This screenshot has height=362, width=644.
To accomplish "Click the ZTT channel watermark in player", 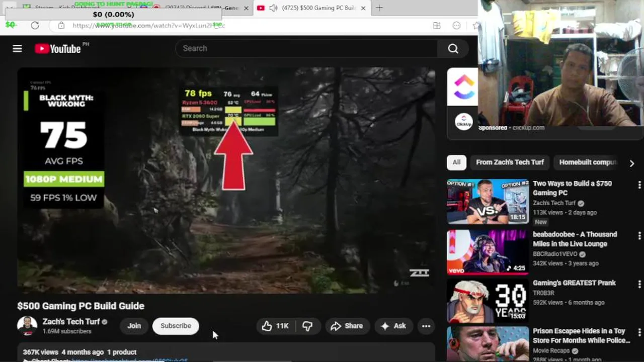I will coord(419,273).
